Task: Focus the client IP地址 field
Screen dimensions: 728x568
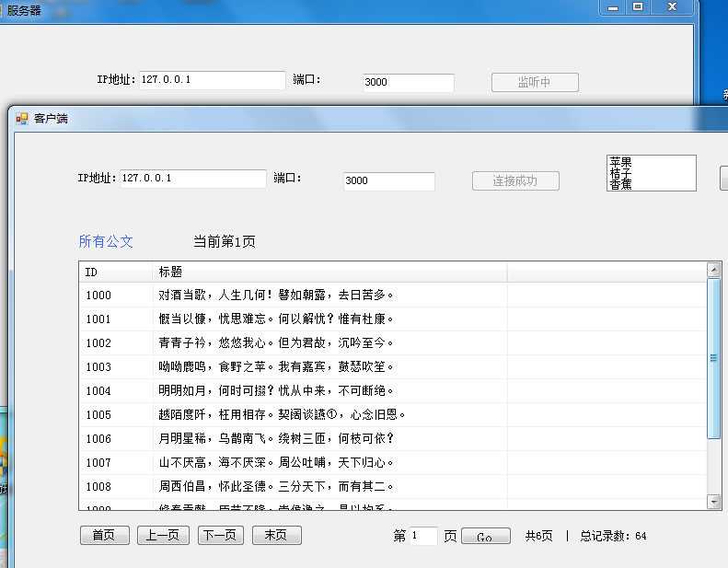Action: (193, 179)
